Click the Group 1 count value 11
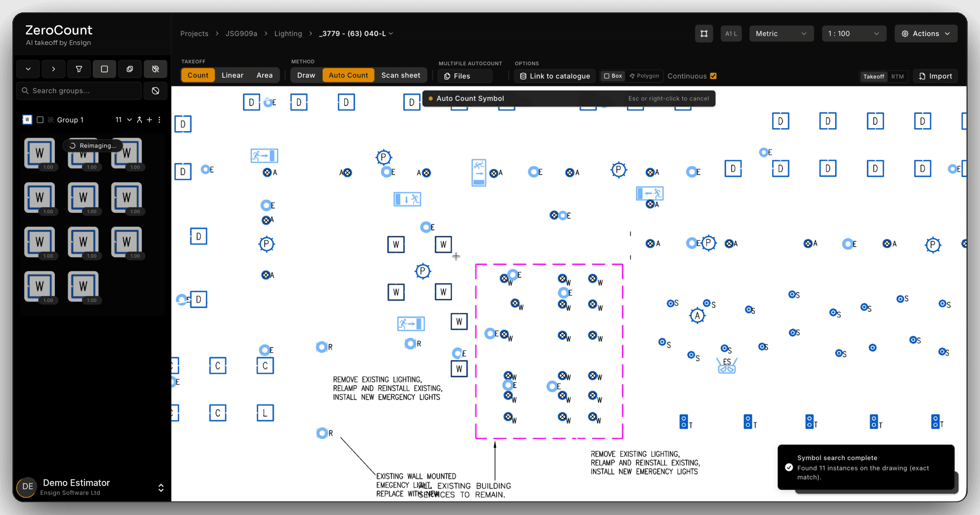This screenshot has height=515, width=980. click(x=119, y=120)
